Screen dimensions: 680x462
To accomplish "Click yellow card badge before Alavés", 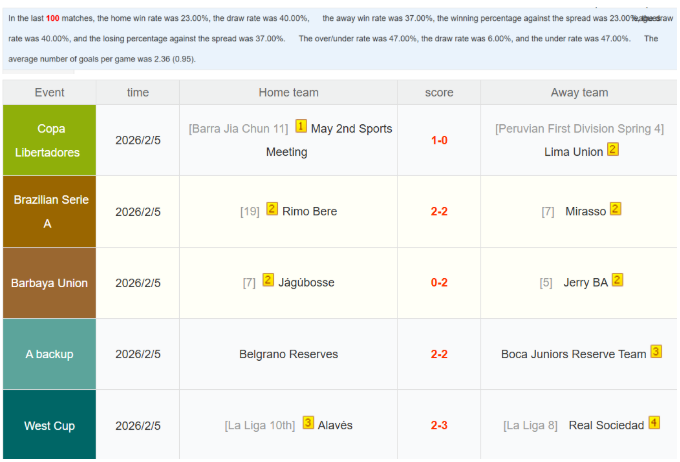I will tap(308, 424).
